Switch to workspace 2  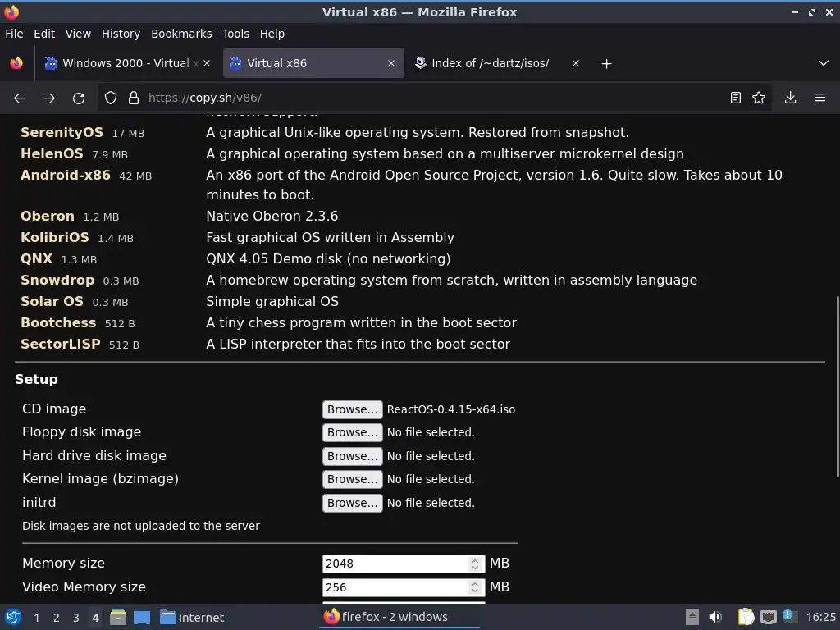pos(57,618)
